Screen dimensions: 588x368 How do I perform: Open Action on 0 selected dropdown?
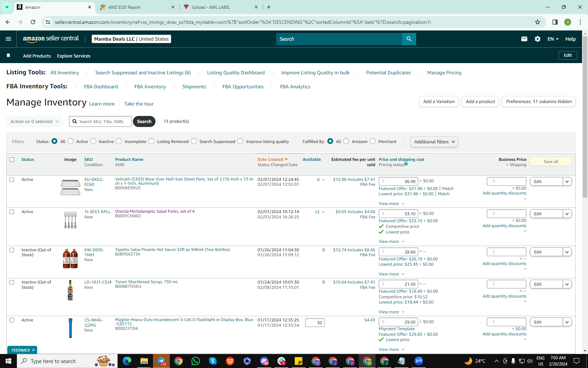tap(34, 121)
